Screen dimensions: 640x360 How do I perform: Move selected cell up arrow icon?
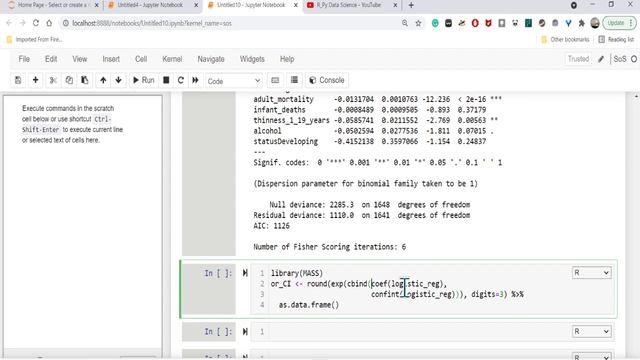[103, 80]
